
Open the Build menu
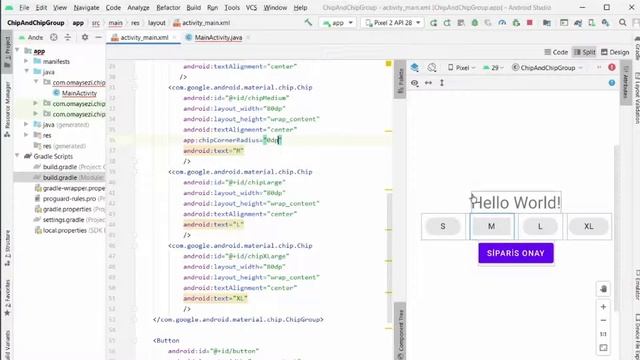[x=193, y=7]
